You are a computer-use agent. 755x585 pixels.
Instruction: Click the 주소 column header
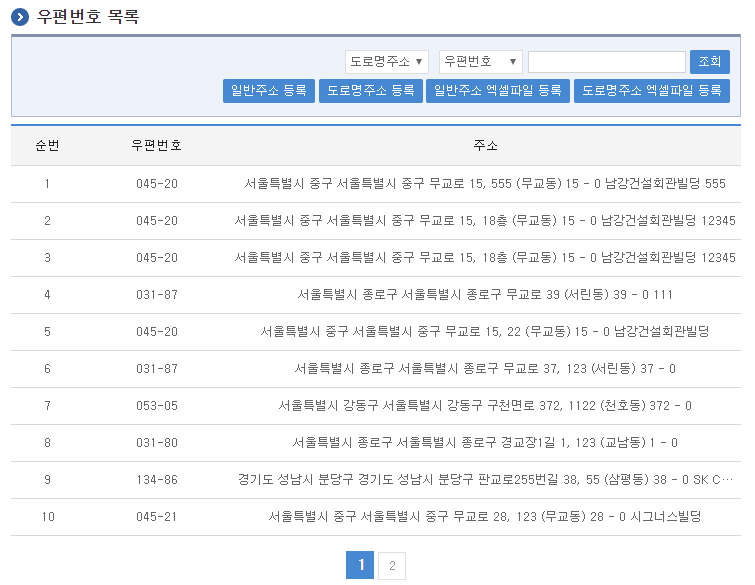485,146
